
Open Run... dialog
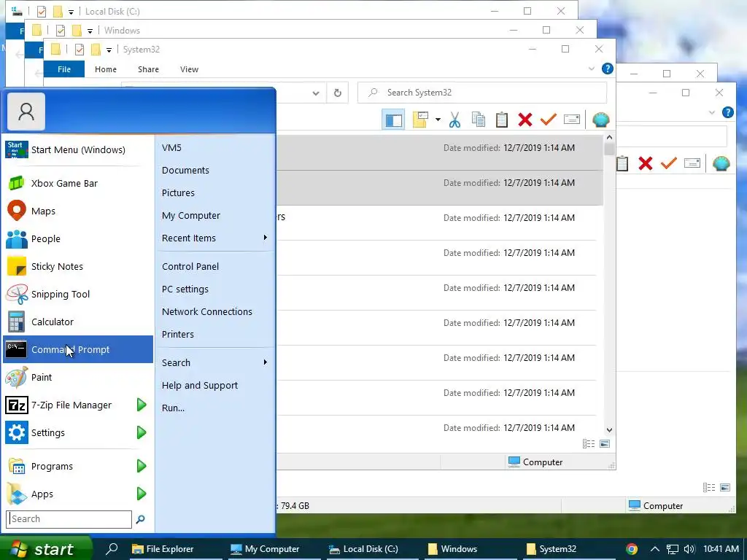point(215,408)
